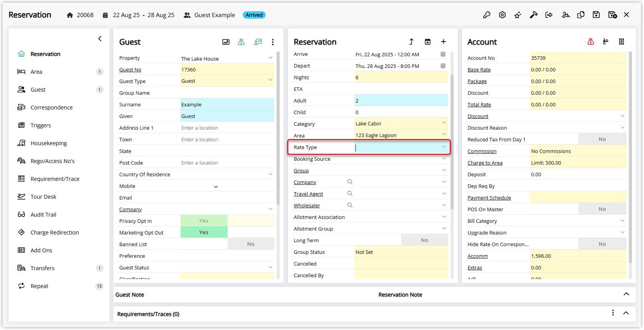Click the copy reservation icon
The image size is (644, 330).
(x=581, y=15)
